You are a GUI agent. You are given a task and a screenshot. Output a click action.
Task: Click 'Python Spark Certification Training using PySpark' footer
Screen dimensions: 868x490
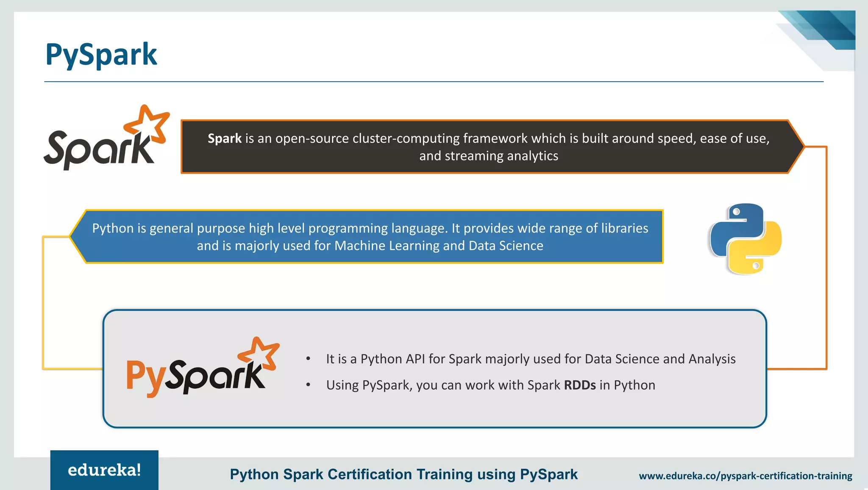tap(403, 474)
